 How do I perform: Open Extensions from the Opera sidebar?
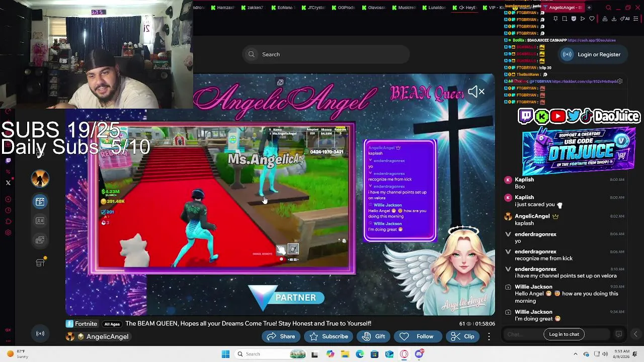click(8, 221)
